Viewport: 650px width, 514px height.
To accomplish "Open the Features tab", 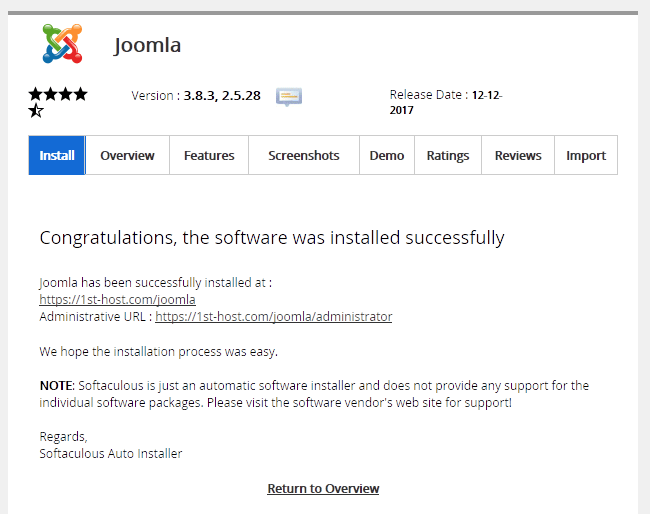I will tap(209, 155).
